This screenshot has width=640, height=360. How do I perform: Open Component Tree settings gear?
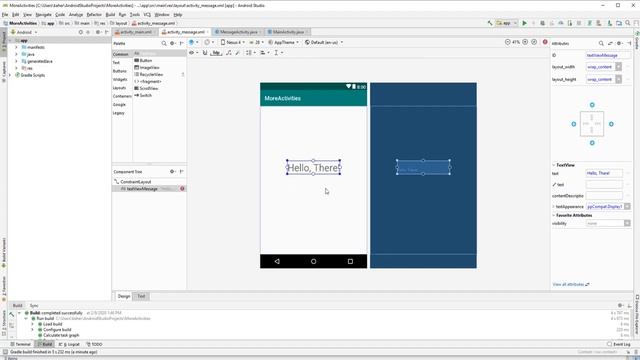(172, 172)
